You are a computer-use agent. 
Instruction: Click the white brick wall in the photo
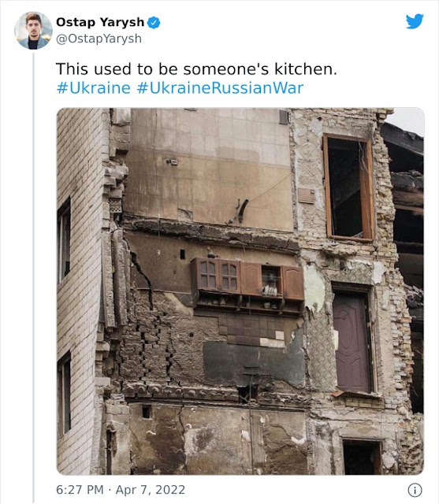(x=80, y=289)
